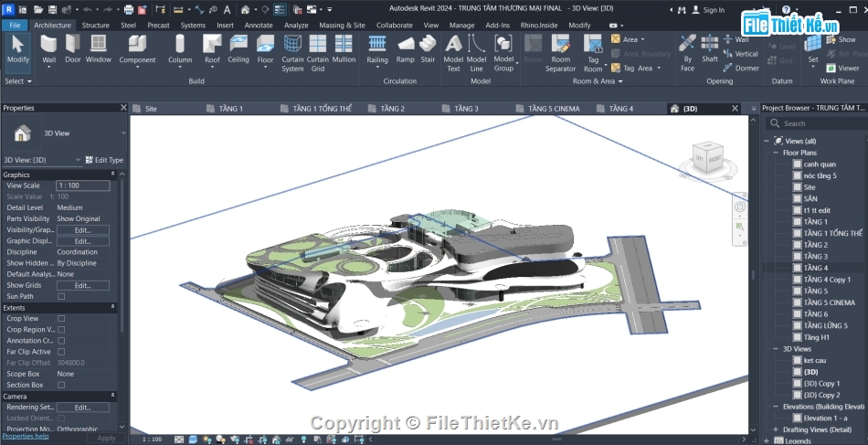Collapse the Floor Plans tree node
Screen dimensions: 868x445
tap(776, 153)
